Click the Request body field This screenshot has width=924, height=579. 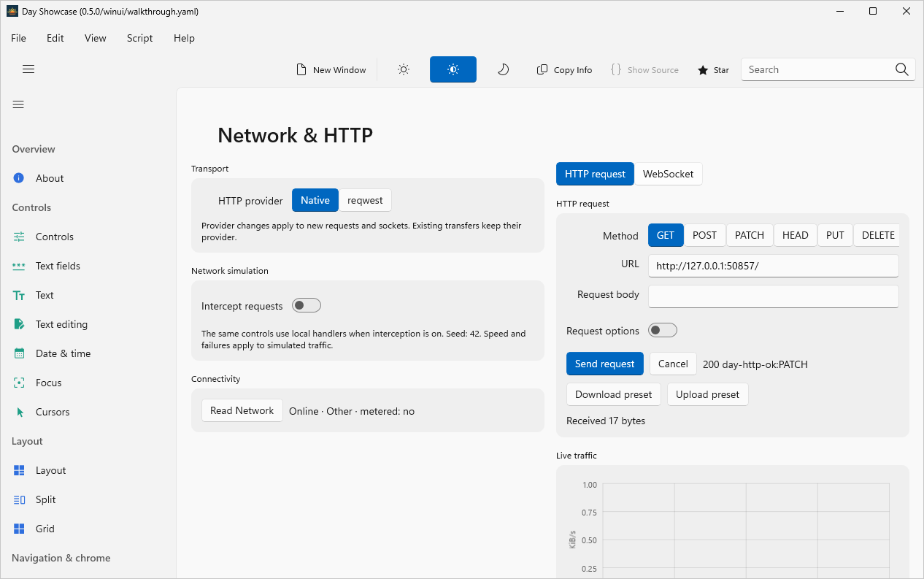pyautogui.click(x=773, y=296)
